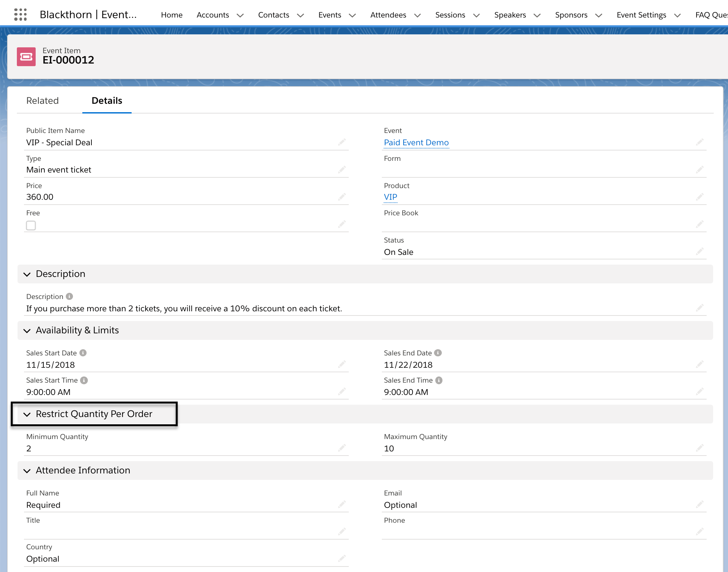Click the Event Settings nav label
728x572 pixels.
click(641, 15)
